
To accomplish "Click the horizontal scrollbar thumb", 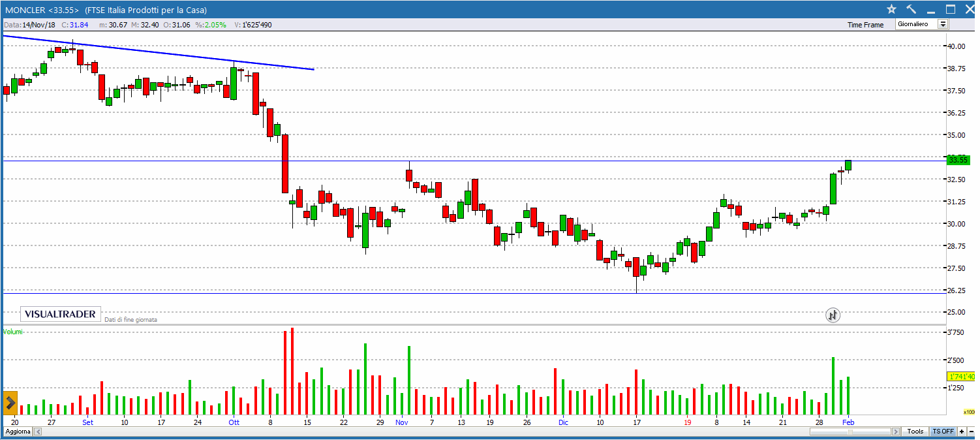I will tap(850, 432).
